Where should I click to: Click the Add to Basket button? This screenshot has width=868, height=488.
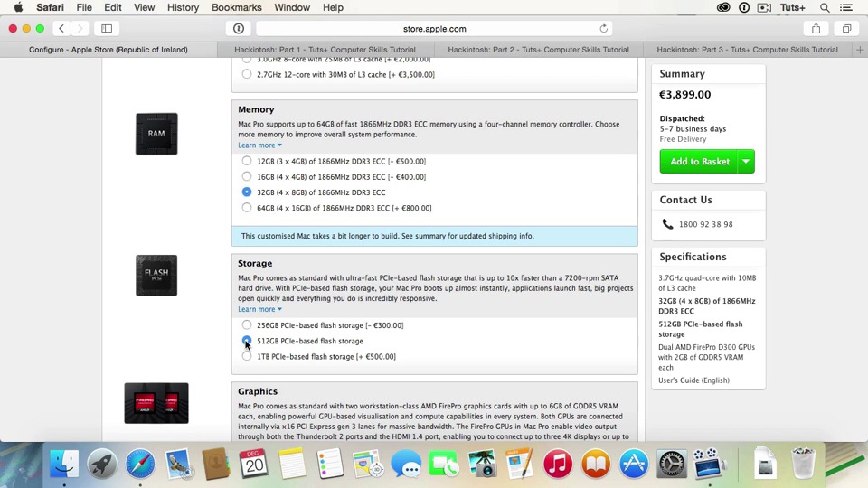point(699,162)
